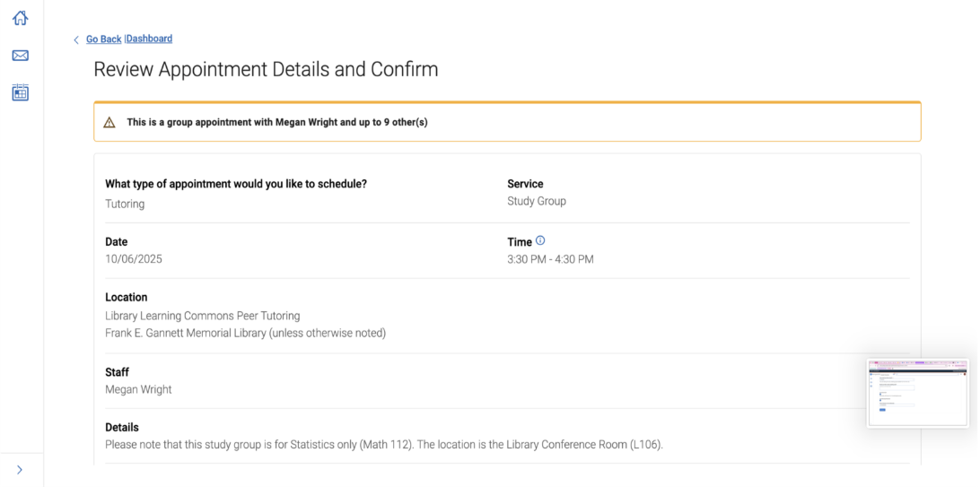The height and width of the screenshot is (487, 980).
Task: Click the warning triangle icon in banner
Action: pos(109,122)
